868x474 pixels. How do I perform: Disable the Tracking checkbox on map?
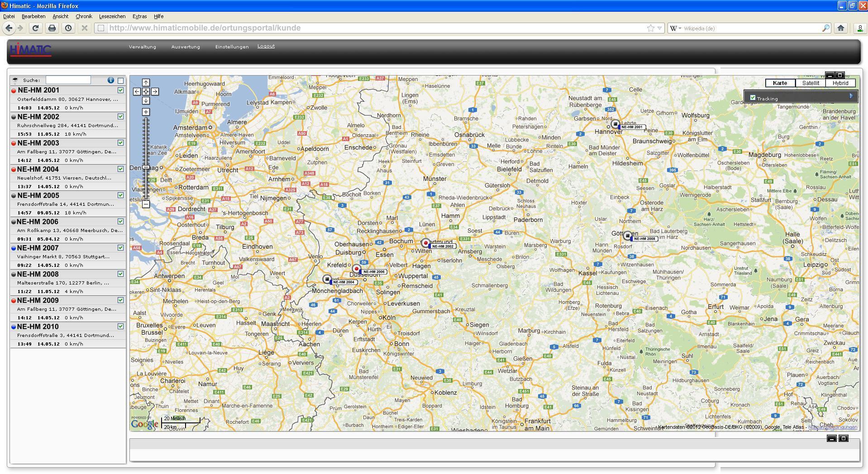(x=753, y=98)
